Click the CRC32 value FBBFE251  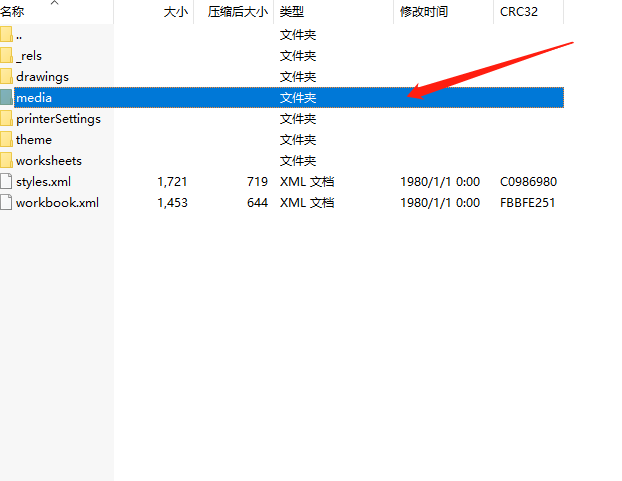(x=528, y=203)
